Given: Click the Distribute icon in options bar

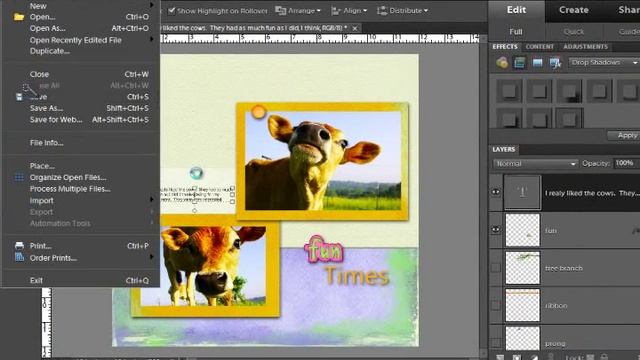Looking at the screenshot, I should (x=382, y=11).
